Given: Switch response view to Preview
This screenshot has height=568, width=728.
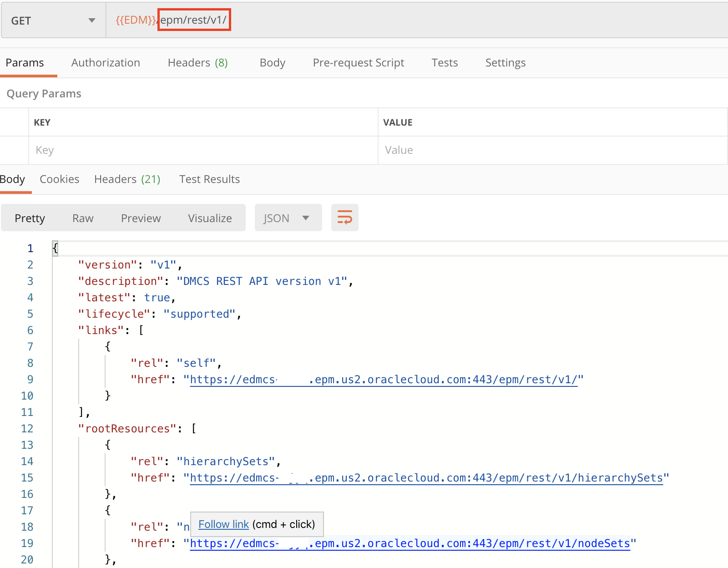Looking at the screenshot, I should (141, 218).
